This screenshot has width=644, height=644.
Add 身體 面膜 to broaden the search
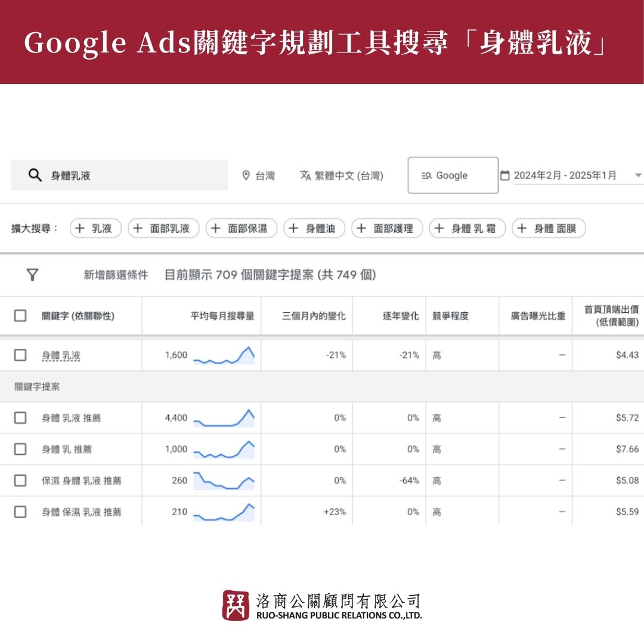point(549,228)
